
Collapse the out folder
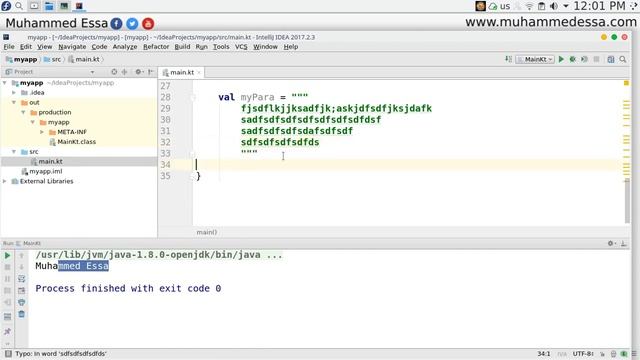point(14,102)
